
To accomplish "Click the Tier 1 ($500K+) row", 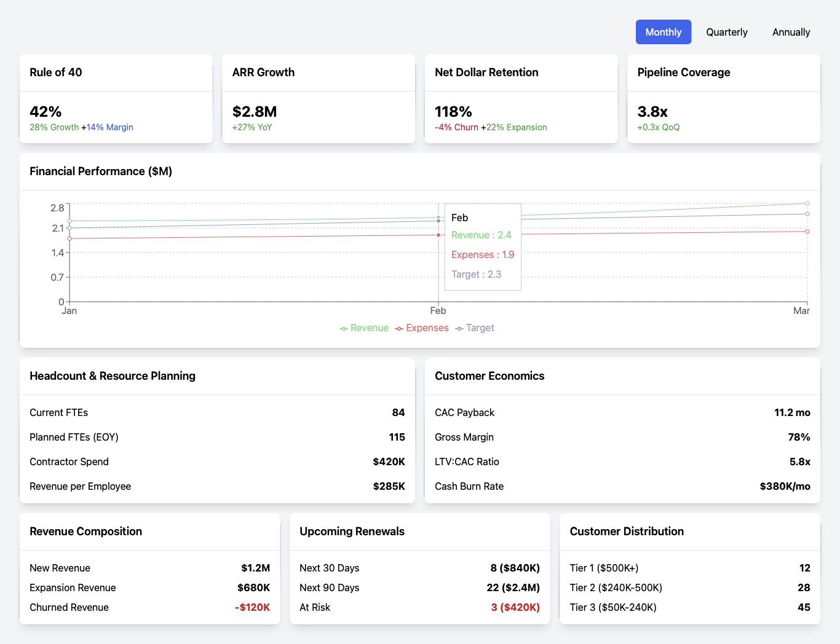I will click(x=689, y=568).
